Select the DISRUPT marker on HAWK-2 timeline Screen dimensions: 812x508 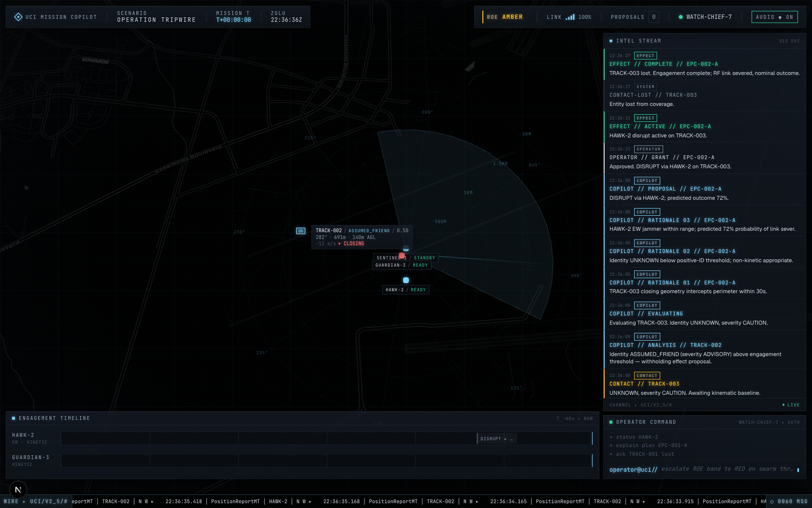coord(497,439)
